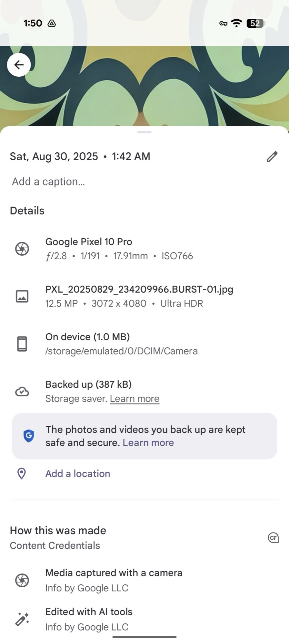Edit date and time with pencil icon
This screenshot has width=289, height=644.
click(x=272, y=156)
